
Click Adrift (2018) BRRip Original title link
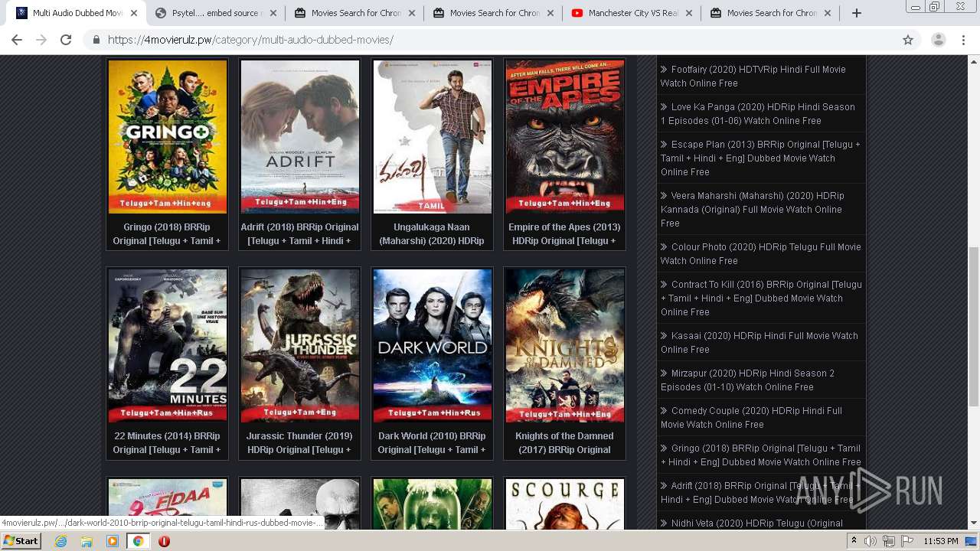[300, 233]
